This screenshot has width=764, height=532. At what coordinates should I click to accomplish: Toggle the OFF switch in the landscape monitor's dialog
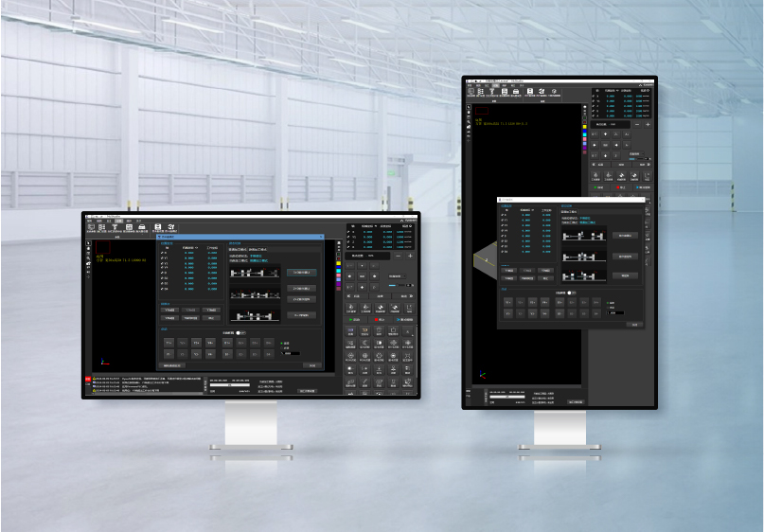click(242, 333)
